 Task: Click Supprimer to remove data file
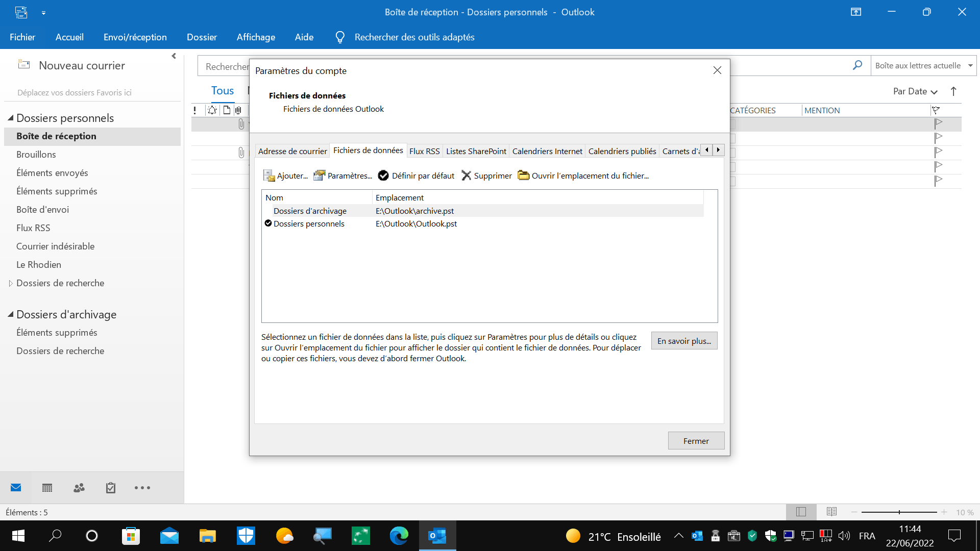(486, 176)
